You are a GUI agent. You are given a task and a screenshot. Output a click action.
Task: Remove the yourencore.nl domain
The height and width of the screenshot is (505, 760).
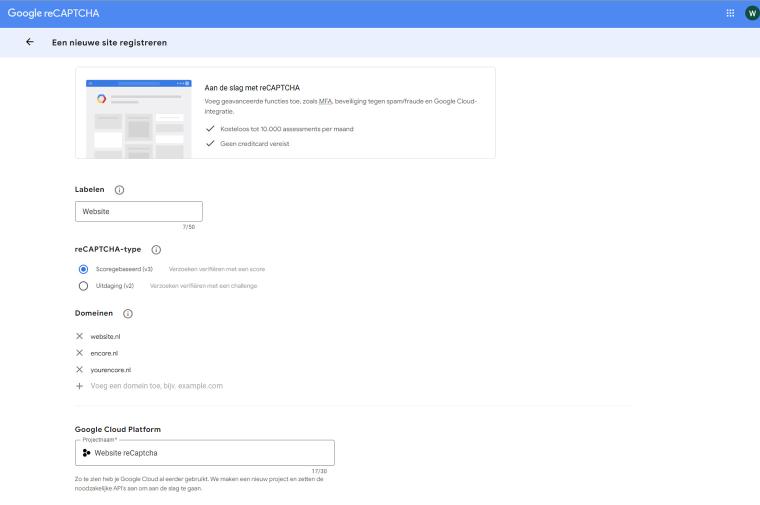(x=80, y=369)
